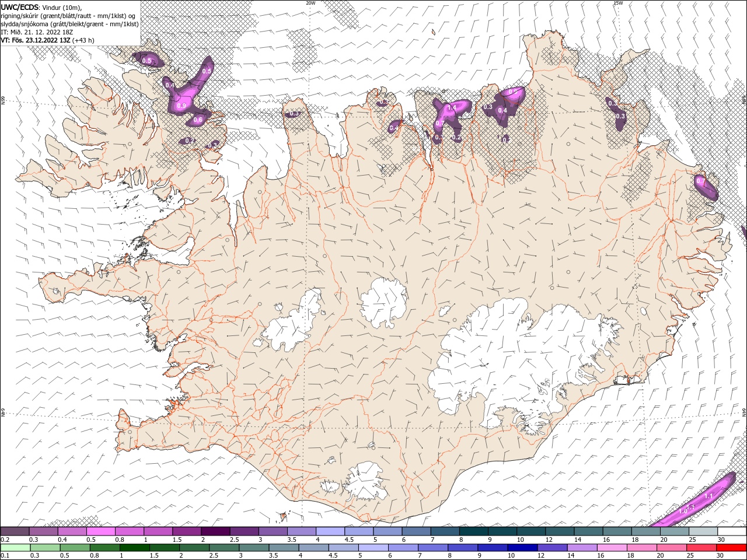747x560 pixels.
Task: Click the '1.1' precipitation value in the southeast
Action: click(709, 496)
